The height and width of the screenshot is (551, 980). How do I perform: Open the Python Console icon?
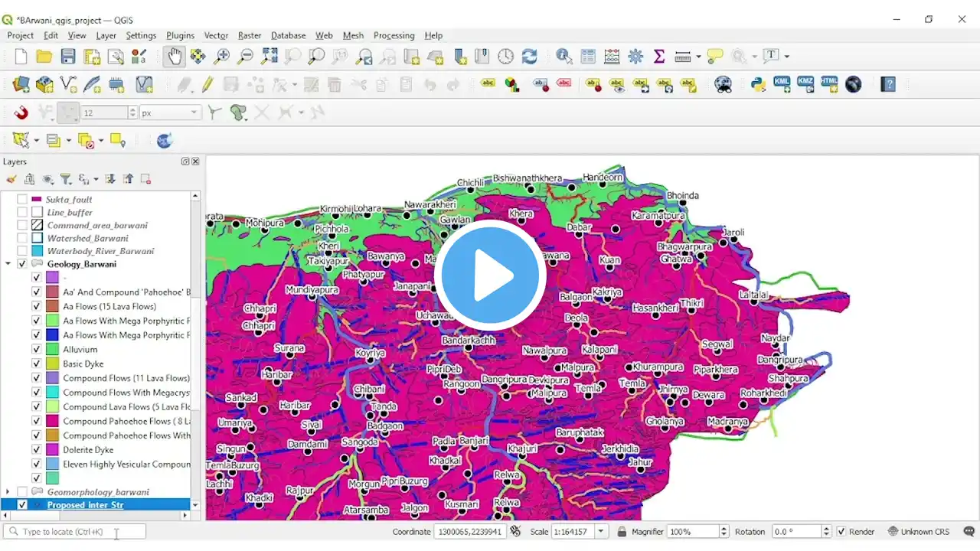[x=758, y=84]
